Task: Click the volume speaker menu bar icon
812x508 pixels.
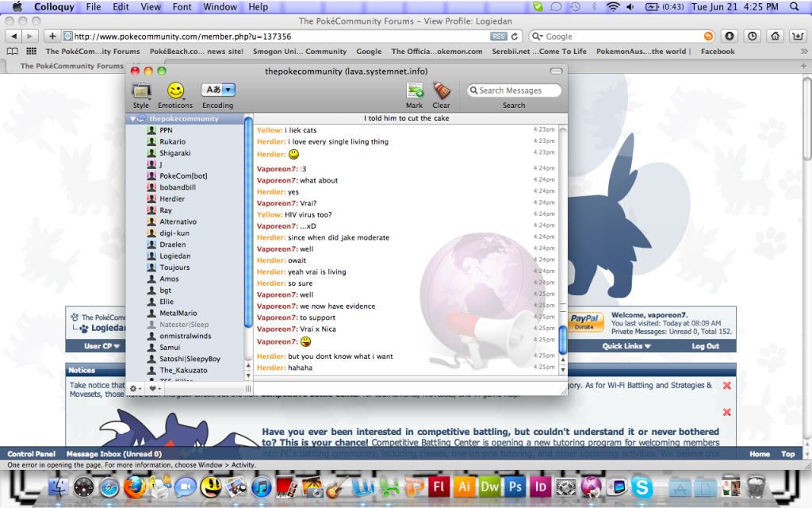Action: pyautogui.click(x=630, y=6)
